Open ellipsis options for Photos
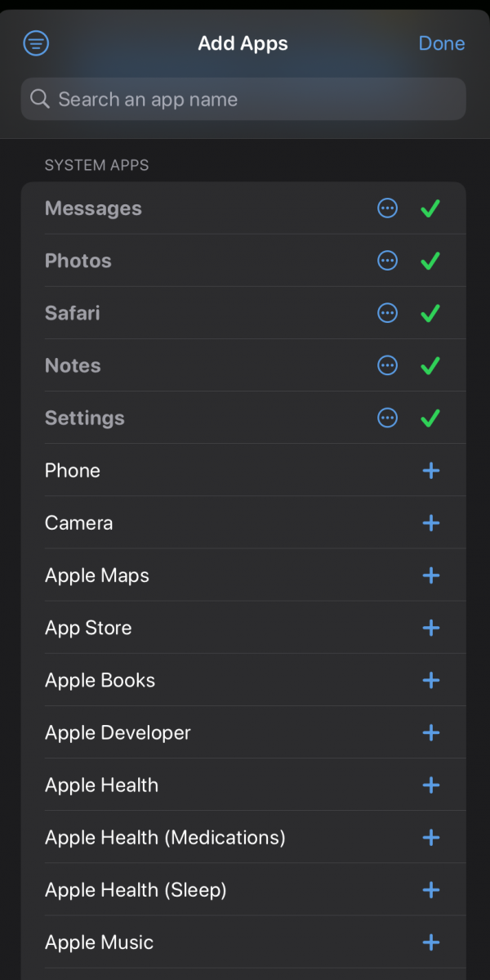 click(x=387, y=262)
